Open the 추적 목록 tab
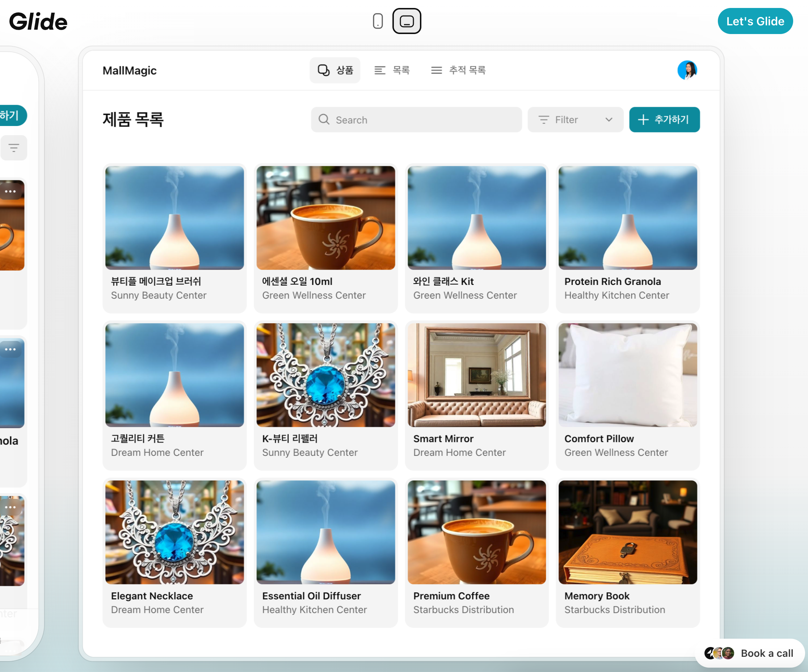 tap(458, 70)
